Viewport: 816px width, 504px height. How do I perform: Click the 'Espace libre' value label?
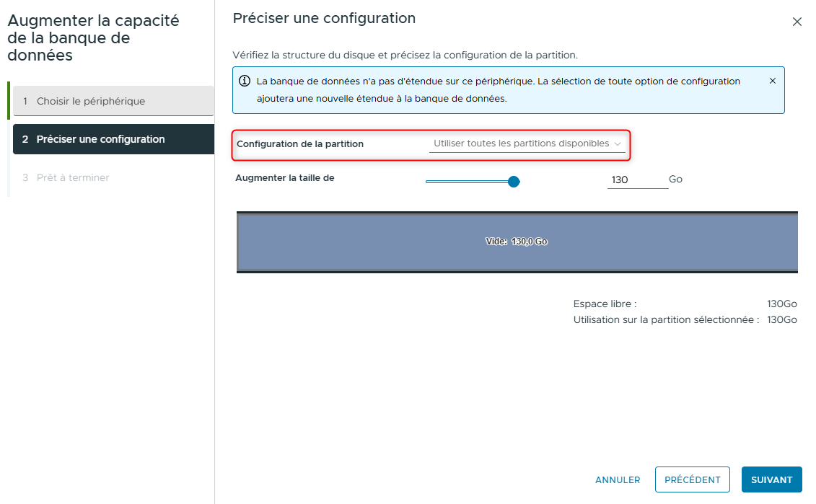click(781, 304)
